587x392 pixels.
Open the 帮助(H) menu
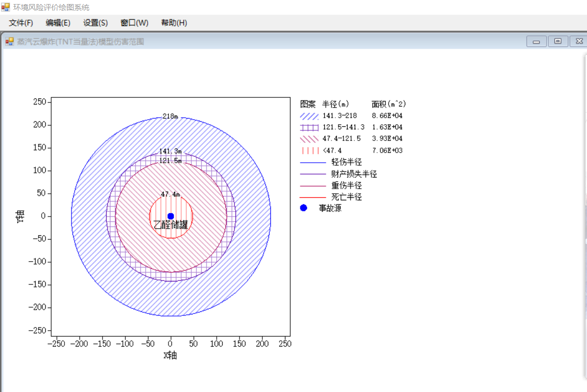click(174, 23)
